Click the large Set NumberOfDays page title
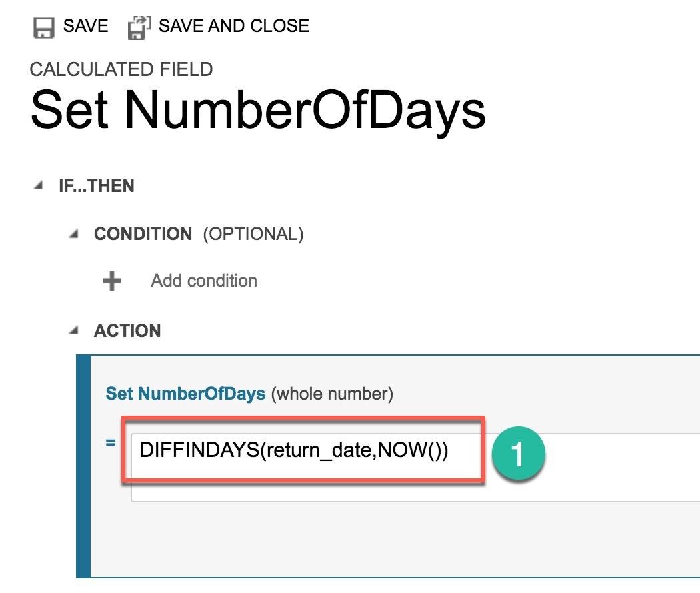 pos(258,110)
